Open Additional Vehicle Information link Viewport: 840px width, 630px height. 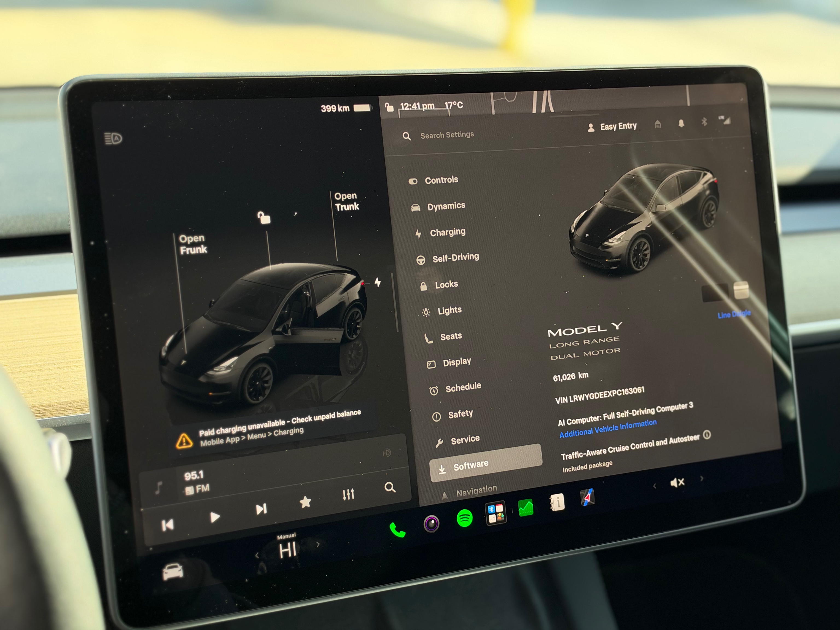pyautogui.click(x=608, y=428)
